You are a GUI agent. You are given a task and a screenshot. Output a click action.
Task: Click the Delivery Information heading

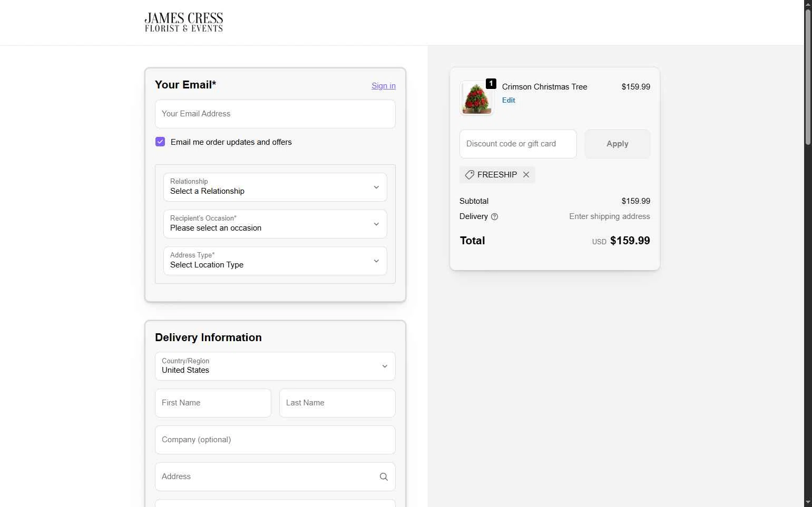(x=208, y=337)
